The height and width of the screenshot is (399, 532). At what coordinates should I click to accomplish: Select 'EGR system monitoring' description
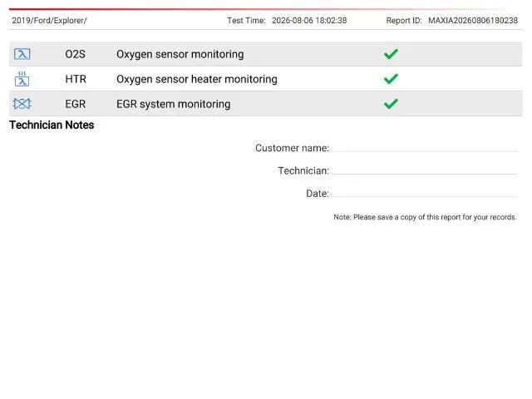[x=174, y=105]
